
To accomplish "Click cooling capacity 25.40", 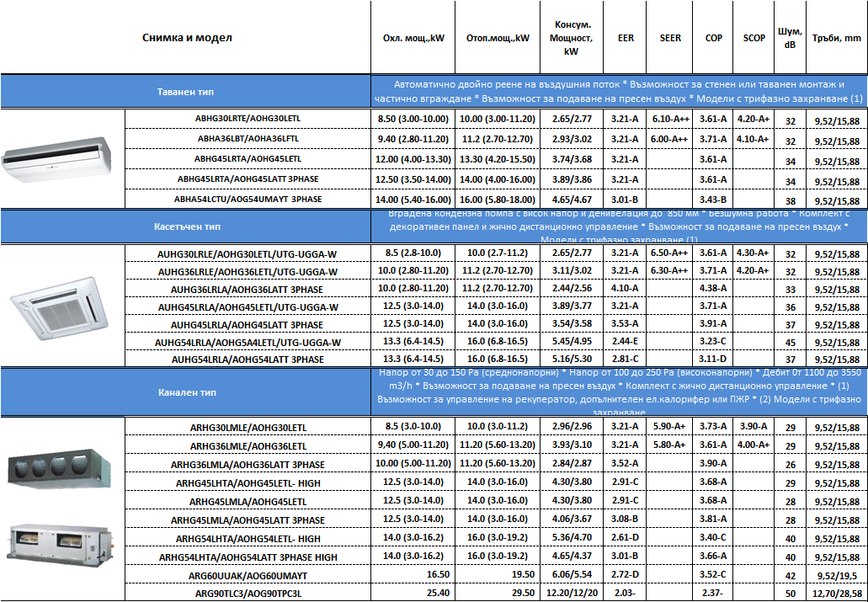I will click(x=439, y=592).
